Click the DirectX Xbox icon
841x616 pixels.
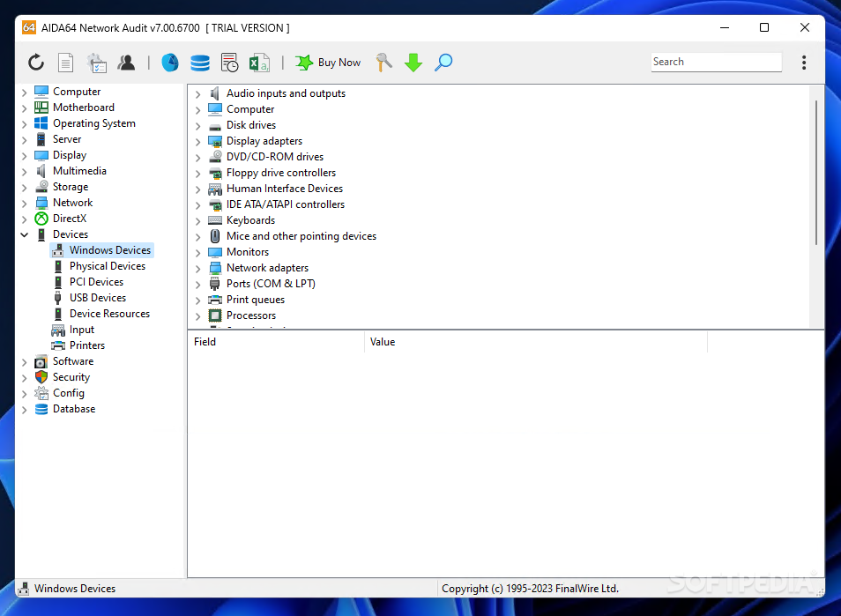pyautogui.click(x=41, y=219)
